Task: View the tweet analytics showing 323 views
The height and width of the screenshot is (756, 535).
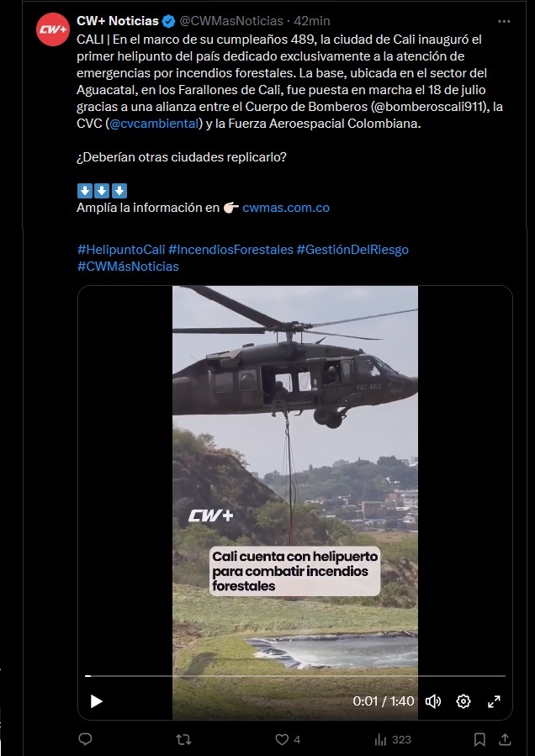Action: pyautogui.click(x=393, y=740)
